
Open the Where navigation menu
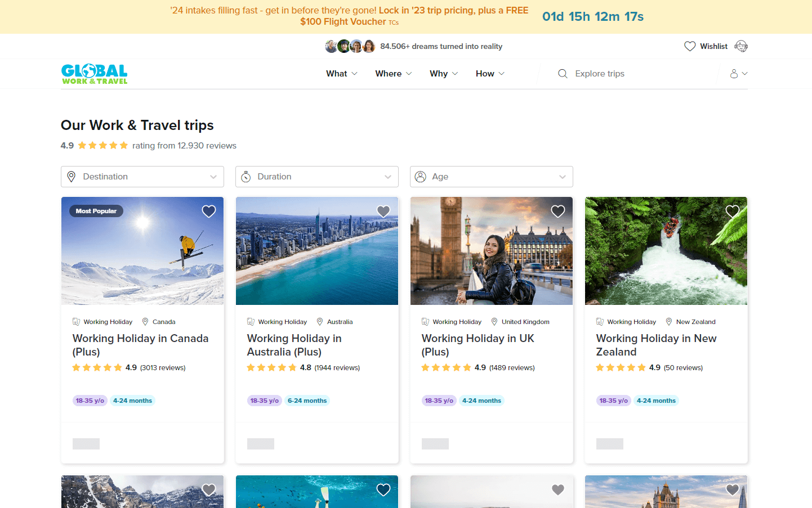coord(393,74)
